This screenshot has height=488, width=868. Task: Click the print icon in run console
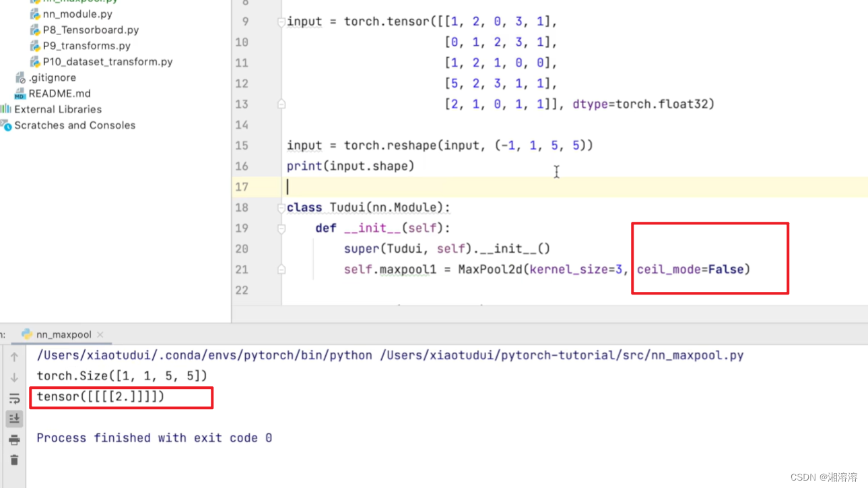point(14,440)
